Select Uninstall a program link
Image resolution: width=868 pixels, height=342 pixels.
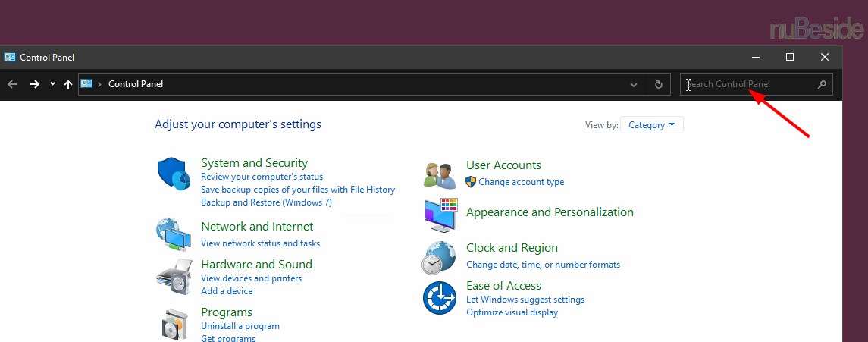(x=240, y=326)
